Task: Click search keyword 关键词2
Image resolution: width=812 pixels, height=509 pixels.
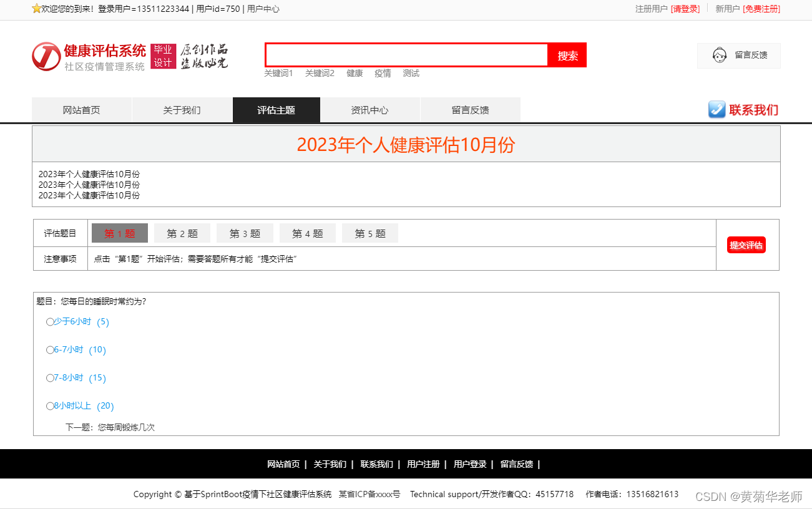Action: pos(320,73)
